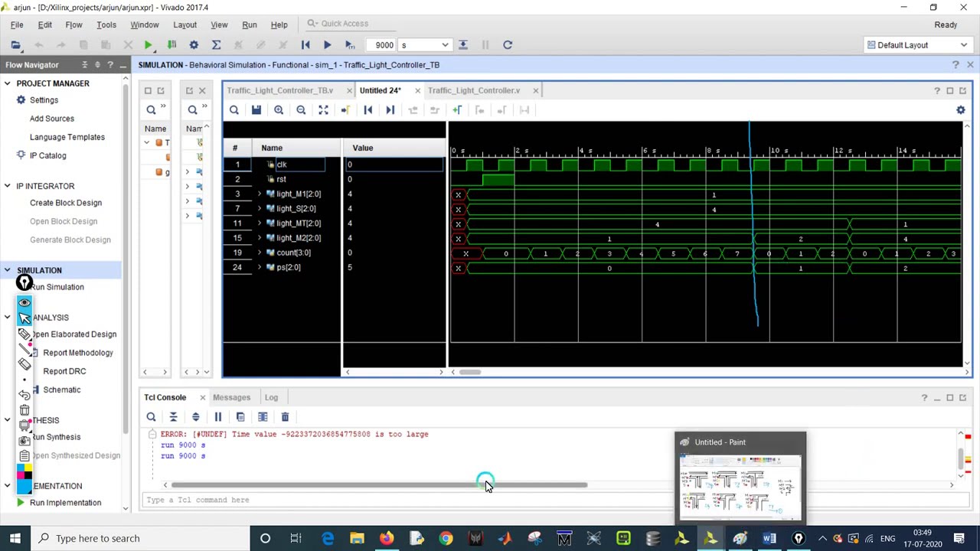Image resolution: width=980 pixels, height=551 pixels.
Task: Expand count[3:0] signal bus
Action: click(x=260, y=253)
